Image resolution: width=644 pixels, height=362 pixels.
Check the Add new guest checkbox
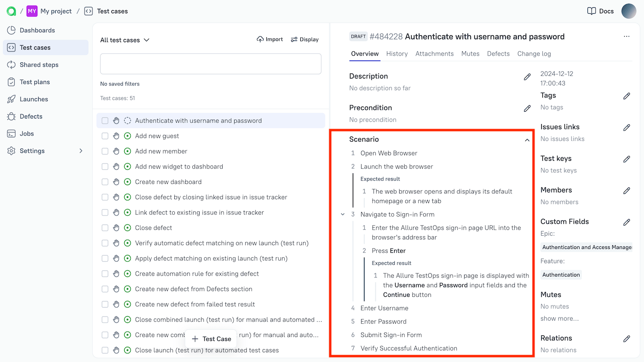coord(105,136)
